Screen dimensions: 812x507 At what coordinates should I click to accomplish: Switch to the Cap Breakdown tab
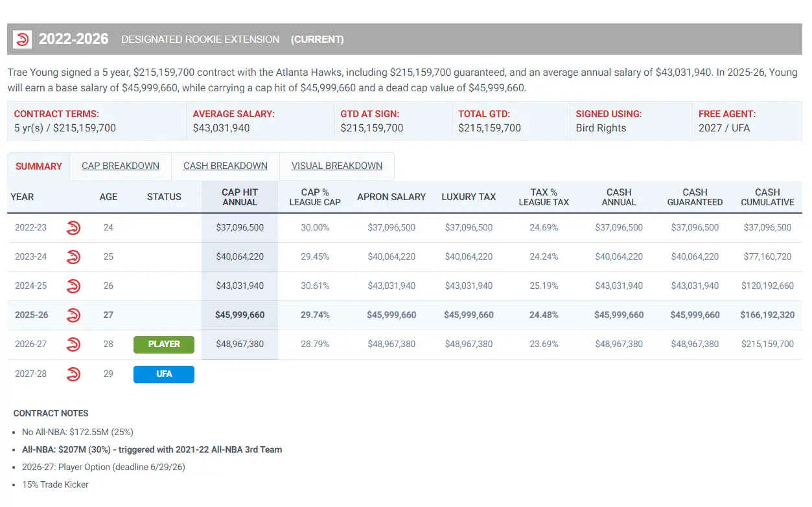click(121, 166)
